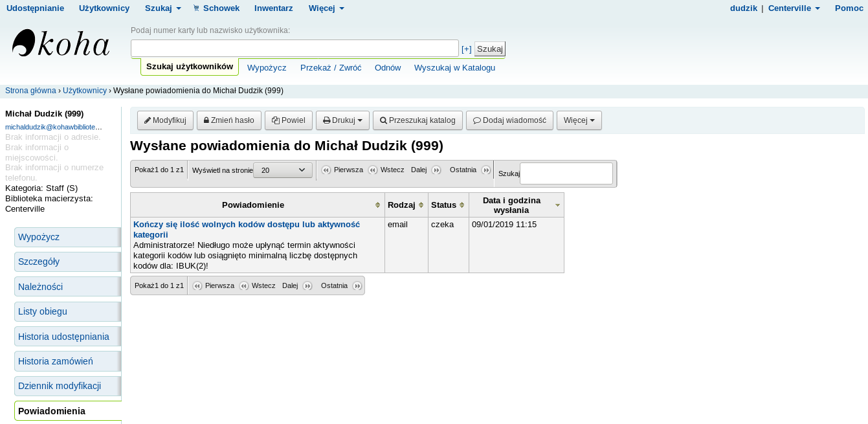Open the rows per page dropdown

(283, 170)
